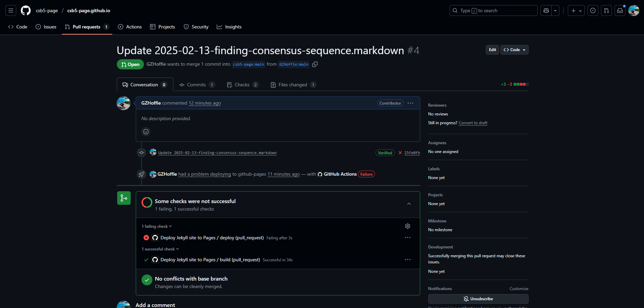Click the Unsubscribe notifications button
The width and height of the screenshot is (644, 308).
[x=478, y=299]
